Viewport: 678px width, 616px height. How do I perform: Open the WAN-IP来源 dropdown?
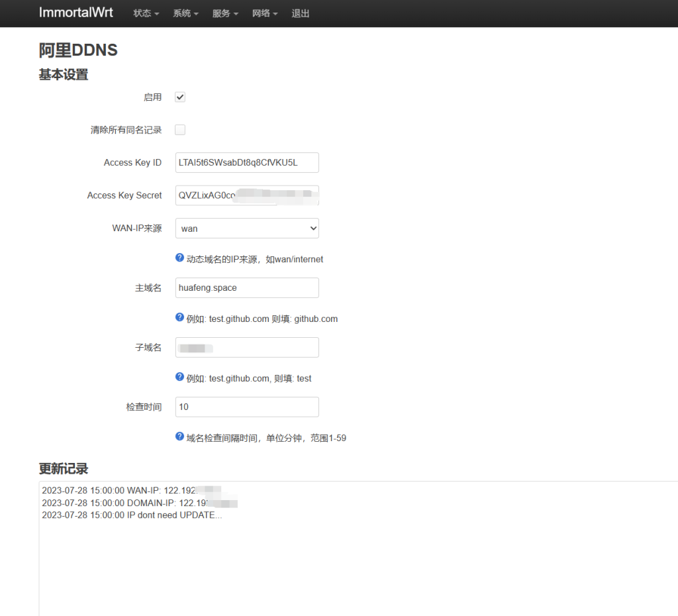pyautogui.click(x=247, y=229)
